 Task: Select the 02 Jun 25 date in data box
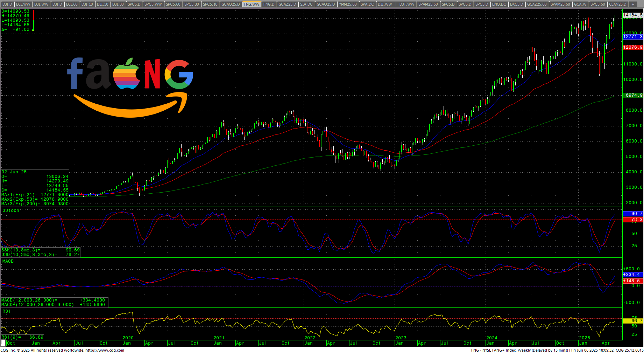(14, 172)
